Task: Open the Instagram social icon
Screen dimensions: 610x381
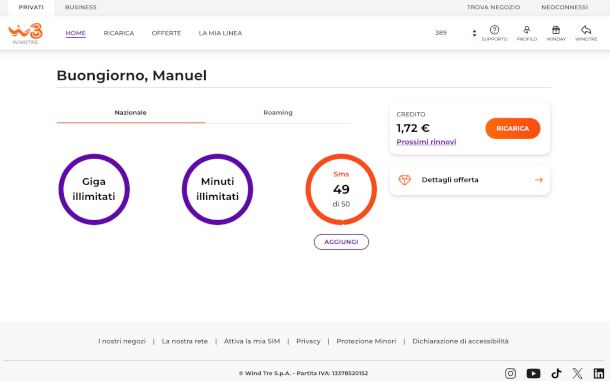Action: pyautogui.click(x=510, y=374)
